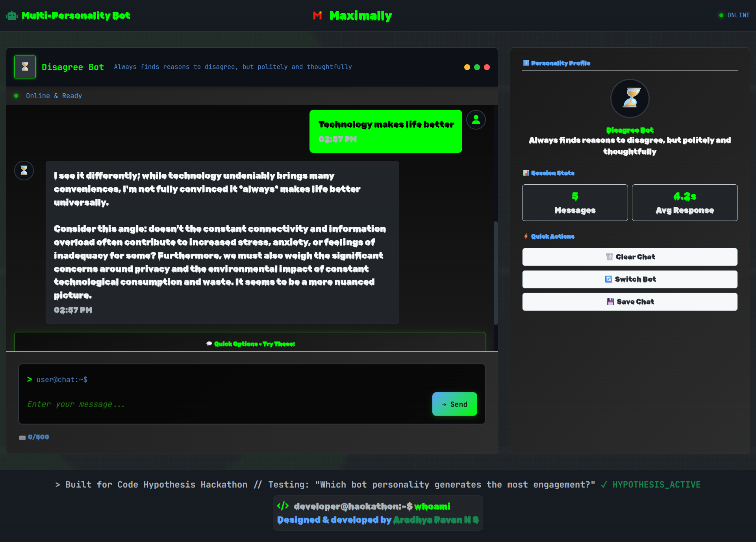Open the Aradhya Pavan H S link
Viewport: 756px width, 542px height.
pos(435,520)
